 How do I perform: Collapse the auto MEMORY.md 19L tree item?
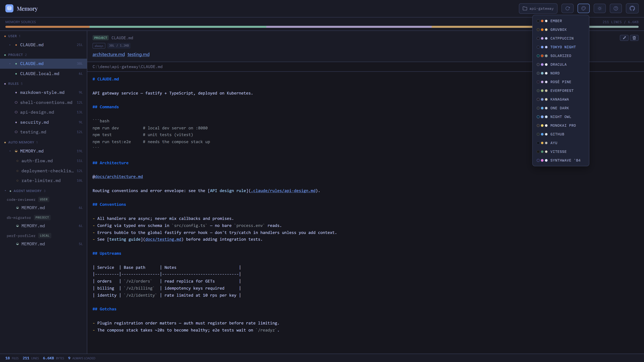[10, 151]
